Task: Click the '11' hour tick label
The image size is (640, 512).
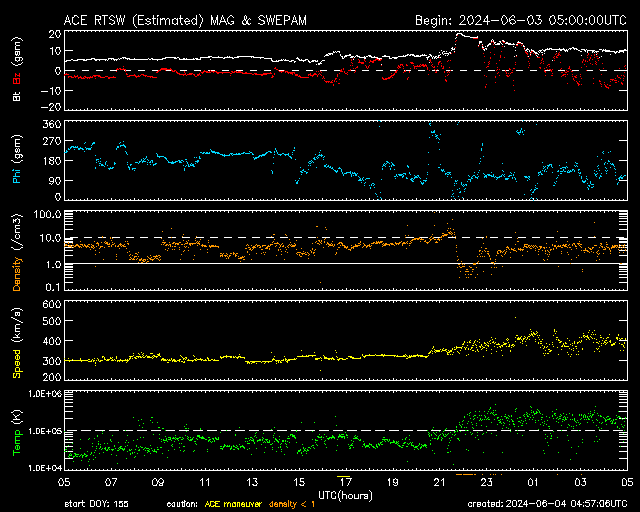Action: click(x=205, y=482)
